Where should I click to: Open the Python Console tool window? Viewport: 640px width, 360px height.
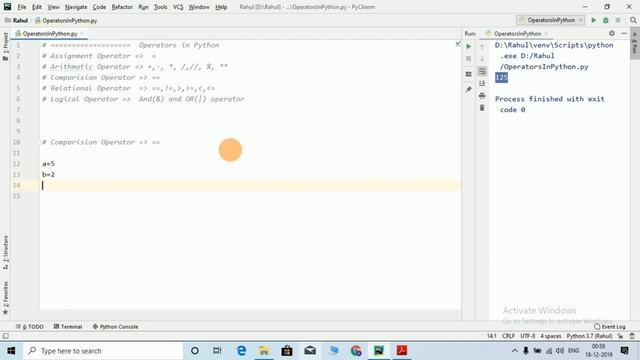(x=116, y=327)
